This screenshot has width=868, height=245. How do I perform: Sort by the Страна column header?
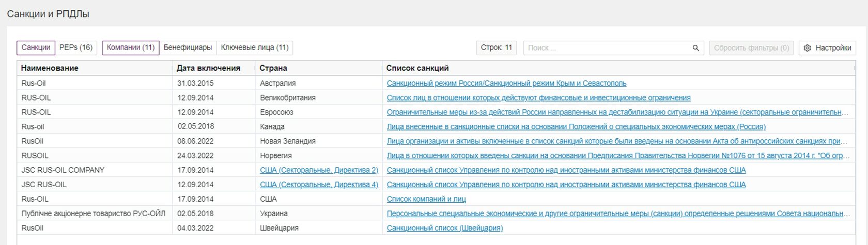pos(273,68)
